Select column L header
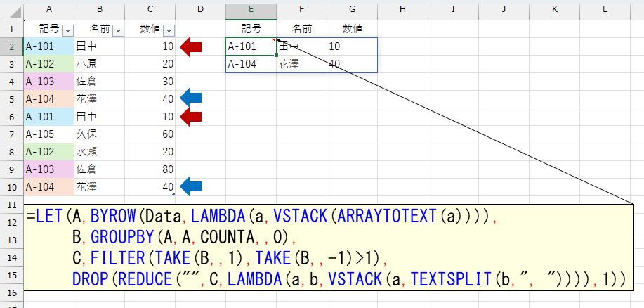Screen dimensions: 644x308 (605, 11)
